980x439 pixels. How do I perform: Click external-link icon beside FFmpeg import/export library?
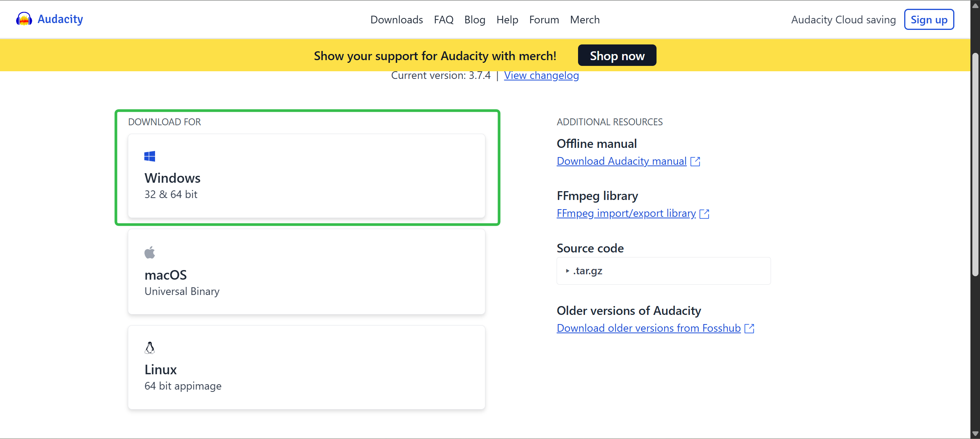point(704,214)
